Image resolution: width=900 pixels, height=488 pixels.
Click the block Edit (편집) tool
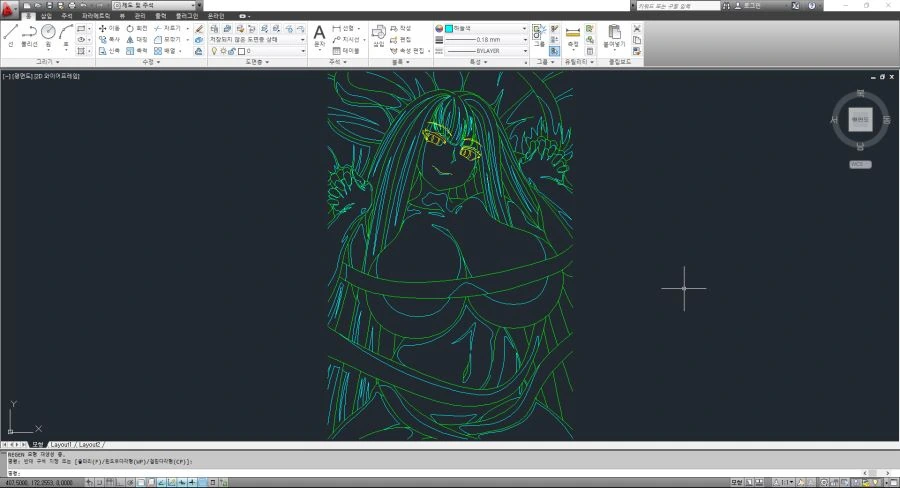coord(400,40)
